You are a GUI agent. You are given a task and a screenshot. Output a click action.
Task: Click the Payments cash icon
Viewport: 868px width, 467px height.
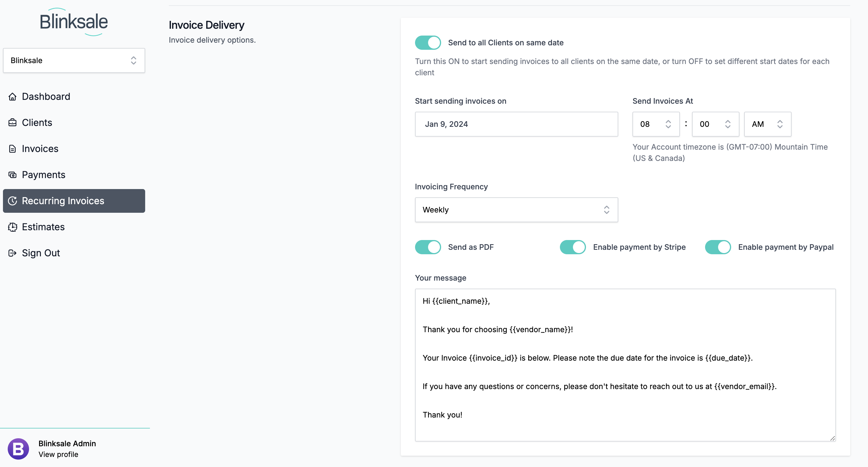point(12,175)
